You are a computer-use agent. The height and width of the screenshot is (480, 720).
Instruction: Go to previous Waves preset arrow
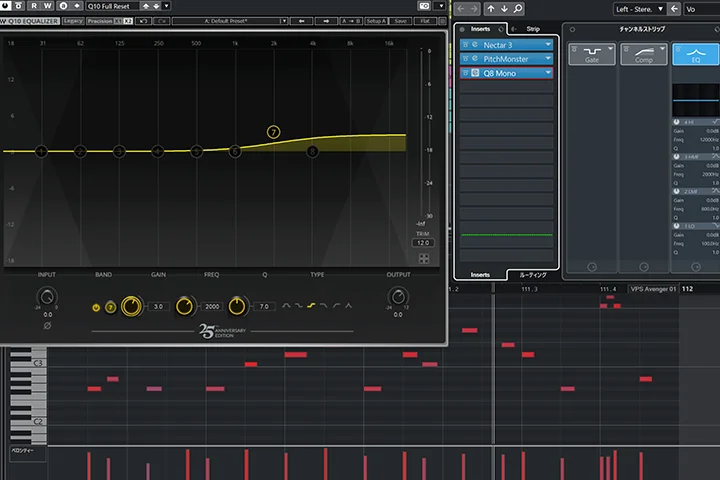[301, 21]
